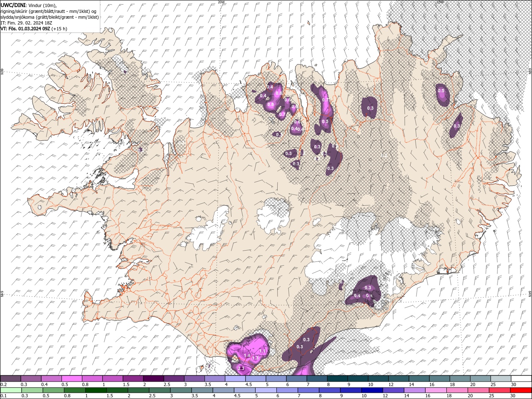Click the 'slydda/snjókoma' legend description line
532x399 pixels.
tap(49, 17)
